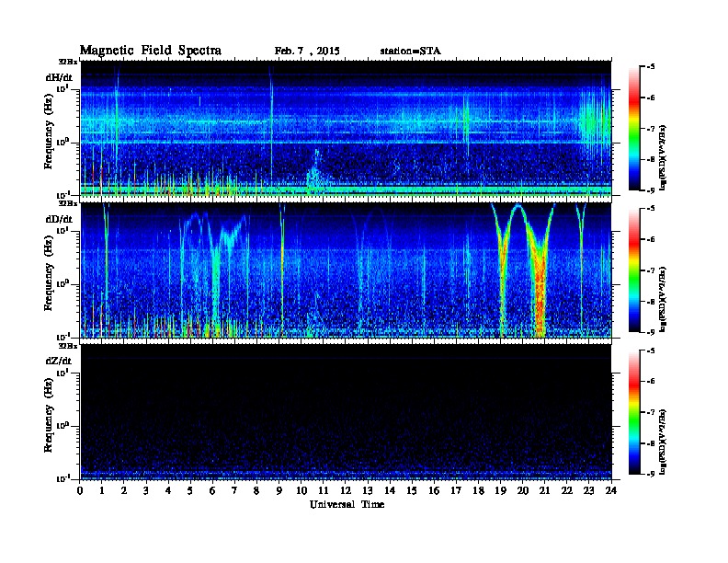Click the "-7" value on dD/dt color bar
The height and width of the screenshot is (563, 728).
[x=651, y=270]
